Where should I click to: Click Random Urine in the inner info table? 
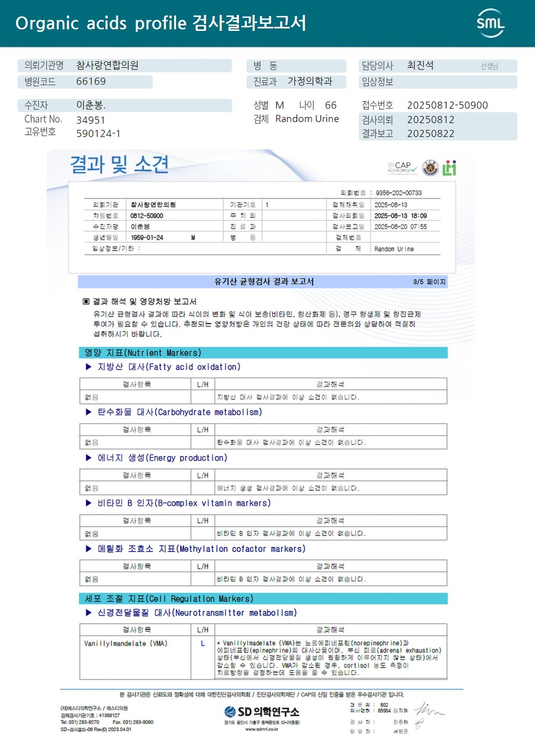(394, 249)
